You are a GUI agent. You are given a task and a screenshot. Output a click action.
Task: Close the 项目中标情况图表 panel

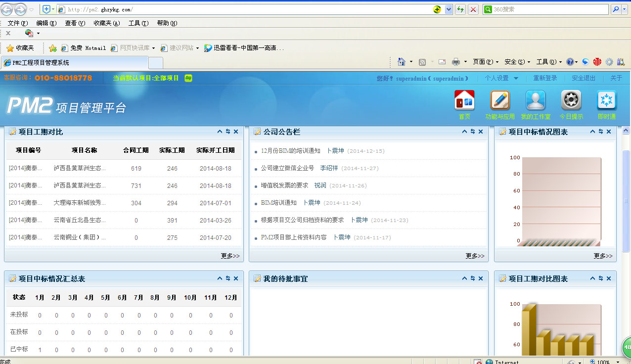click(x=609, y=132)
